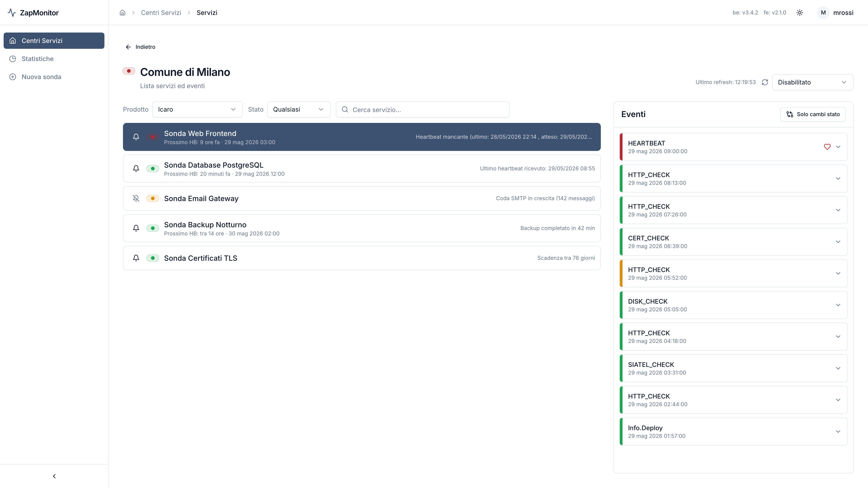Click the refresh icon next to Ultimo refresh
This screenshot has height=488, width=868.
[765, 82]
